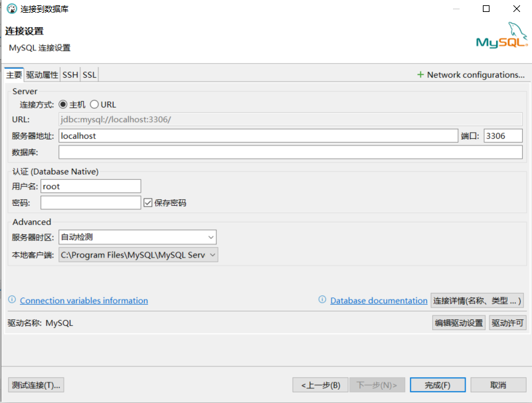Toggle the 保存密码 checkbox
532x403 pixels.
[x=148, y=202]
